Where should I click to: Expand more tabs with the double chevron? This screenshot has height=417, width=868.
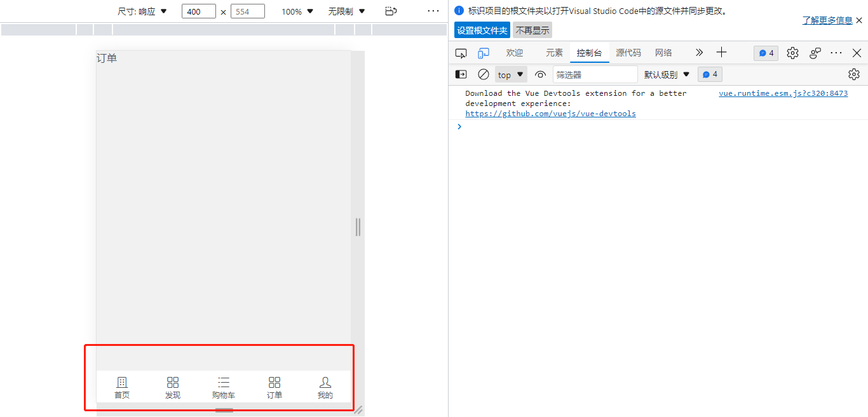[x=699, y=53]
